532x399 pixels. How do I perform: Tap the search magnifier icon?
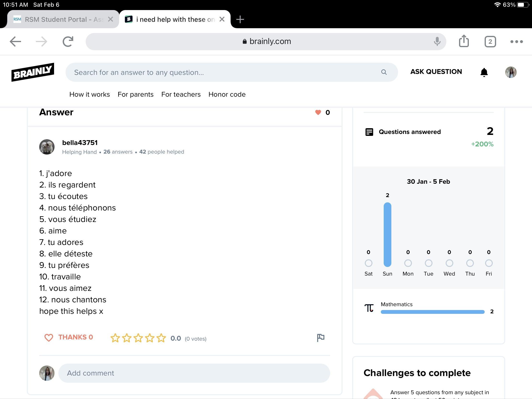pos(384,72)
